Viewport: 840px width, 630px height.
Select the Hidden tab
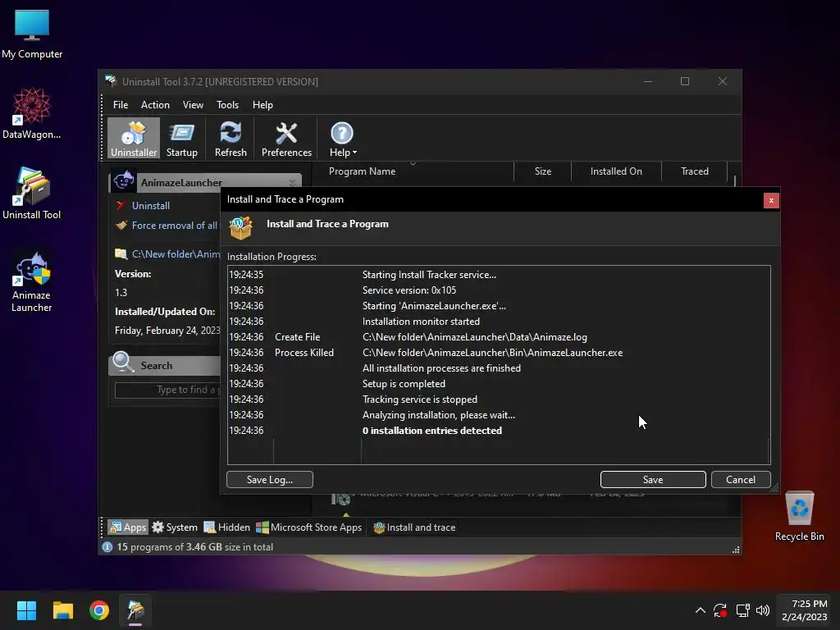[226, 527]
